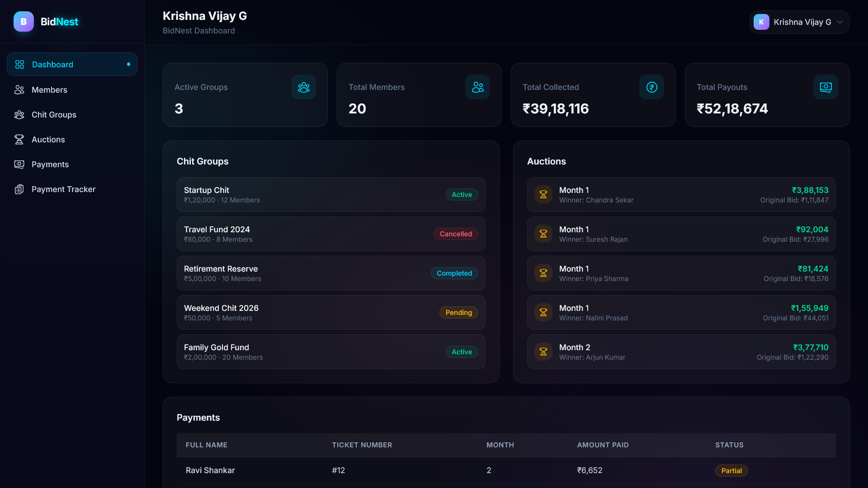Click the Total Members card icon
868x488 pixels.
coord(477,87)
